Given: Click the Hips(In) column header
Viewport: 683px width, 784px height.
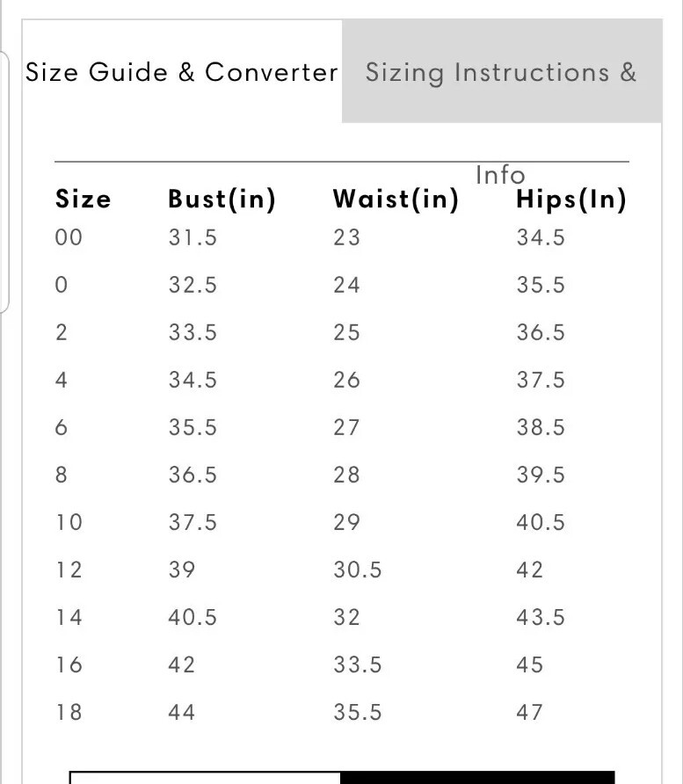Looking at the screenshot, I should tap(571, 200).
